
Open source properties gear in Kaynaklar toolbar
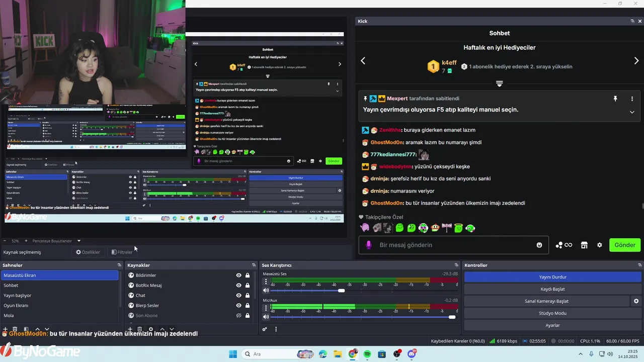click(150, 329)
